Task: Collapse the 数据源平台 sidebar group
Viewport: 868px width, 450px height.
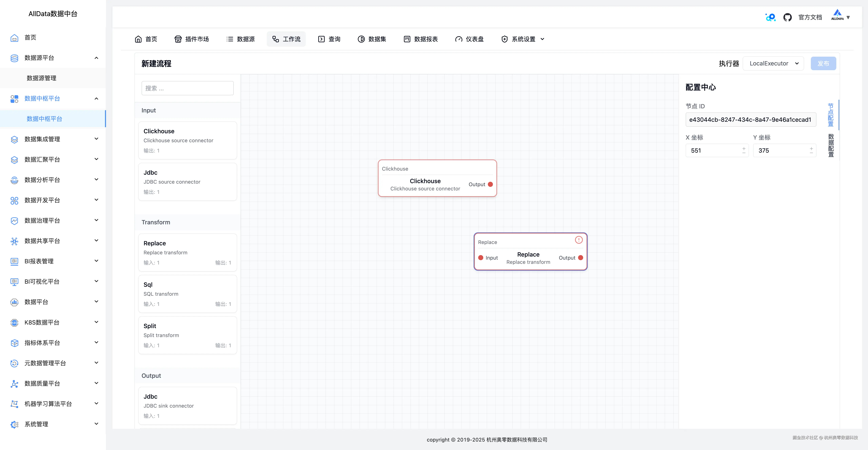Action: pos(96,58)
